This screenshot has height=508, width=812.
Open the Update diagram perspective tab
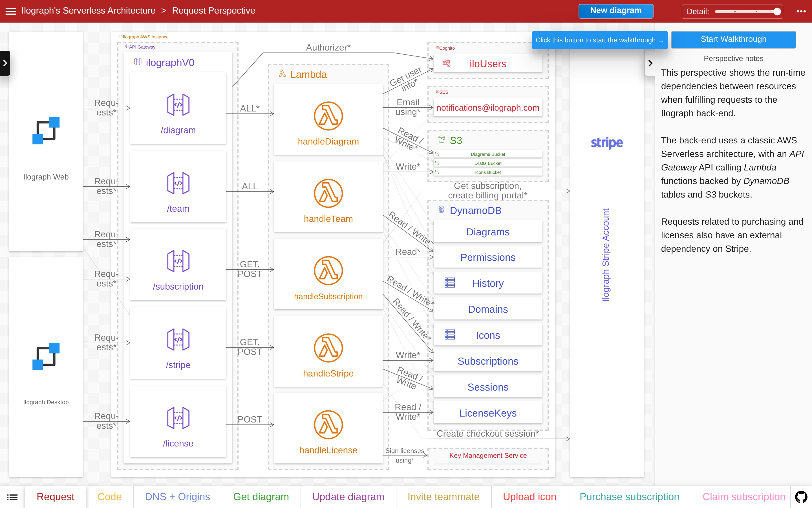348,497
